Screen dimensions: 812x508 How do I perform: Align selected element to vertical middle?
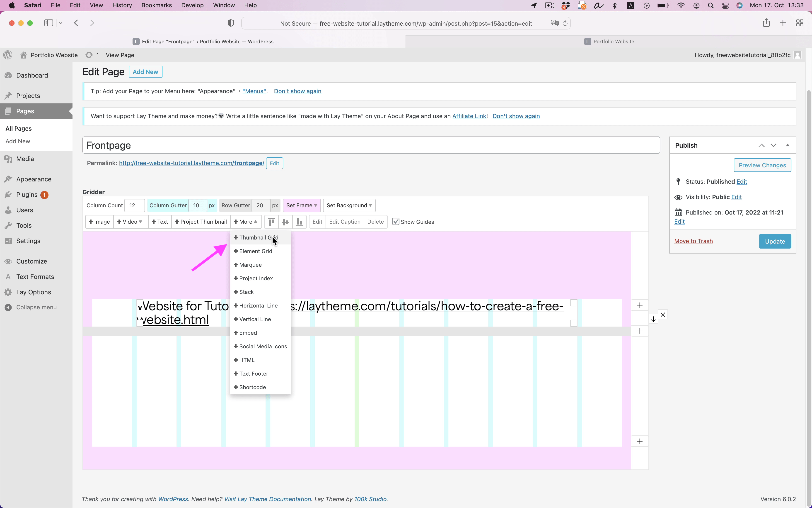pos(285,222)
